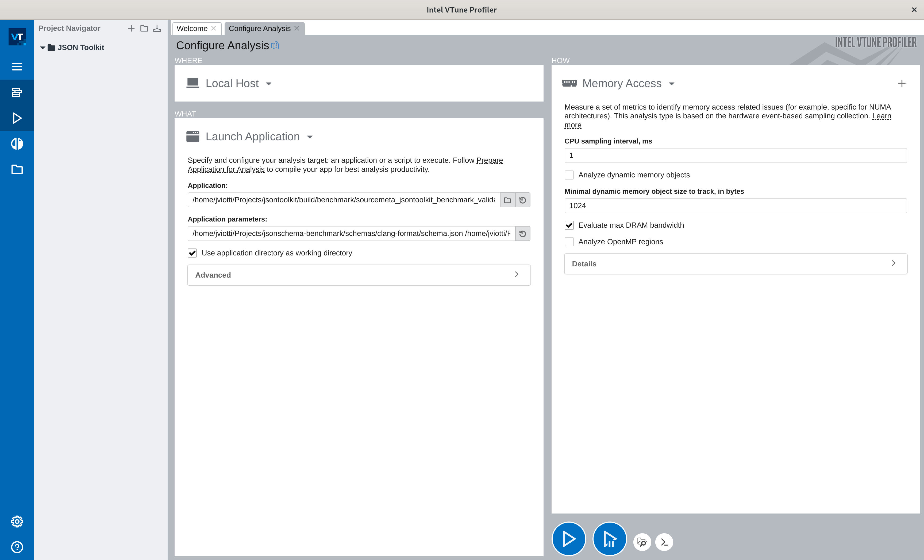Viewport: 924px width, 560px height.
Task: Open the folder icon in blue sidebar
Action: pos(17,169)
